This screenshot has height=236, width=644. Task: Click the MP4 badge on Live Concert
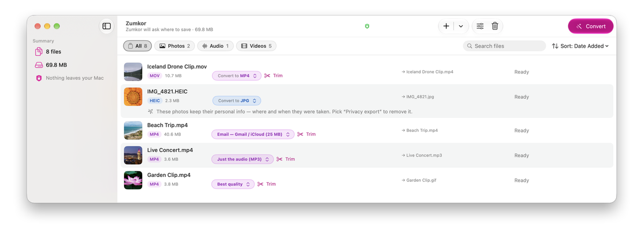(155, 159)
